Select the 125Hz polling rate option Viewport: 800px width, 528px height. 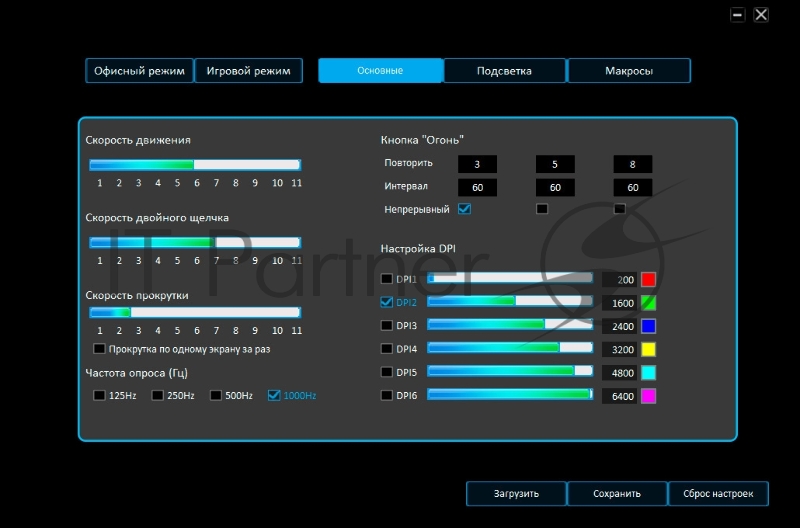click(x=99, y=395)
